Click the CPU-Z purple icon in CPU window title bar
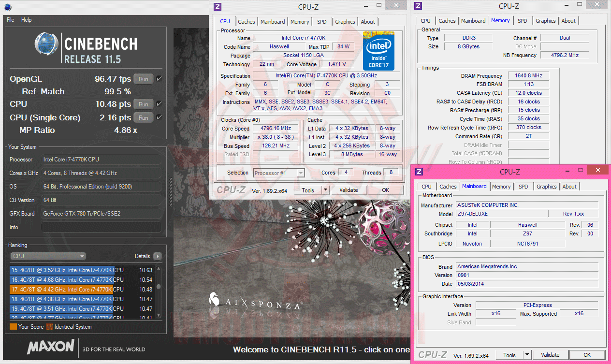Viewport: 611px width, 364px height. tap(218, 6)
